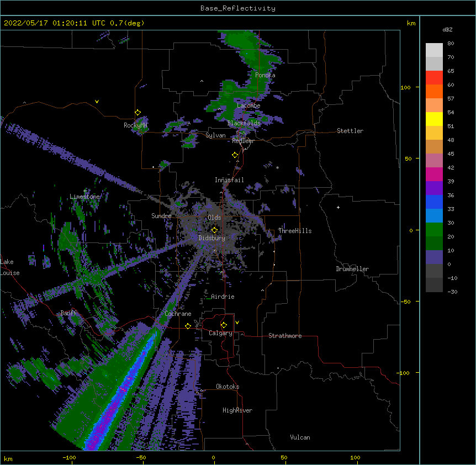This screenshot has width=476, height=465.
Task: Click the Okotoks label
Action: click(x=228, y=387)
